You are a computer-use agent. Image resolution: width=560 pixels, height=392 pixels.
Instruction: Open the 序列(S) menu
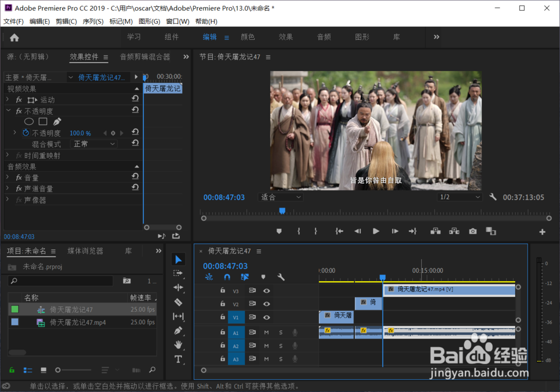point(93,21)
